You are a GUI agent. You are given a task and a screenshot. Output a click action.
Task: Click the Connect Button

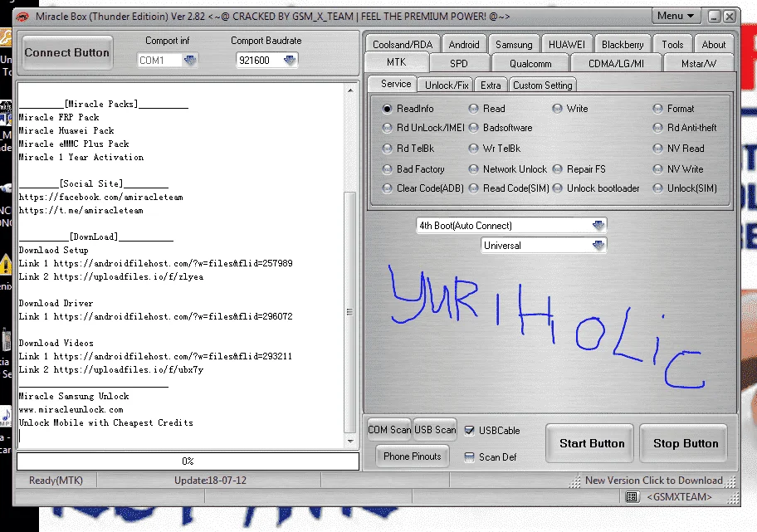coord(67,52)
